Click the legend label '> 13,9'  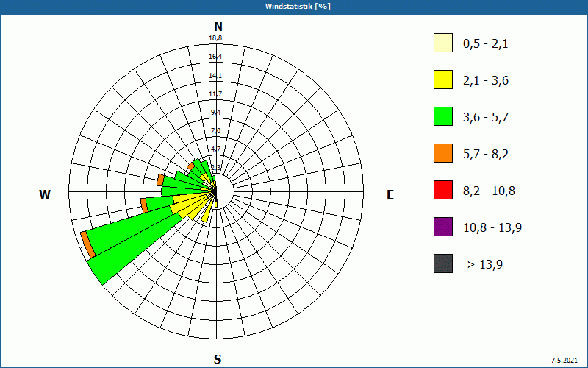tap(485, 265)
